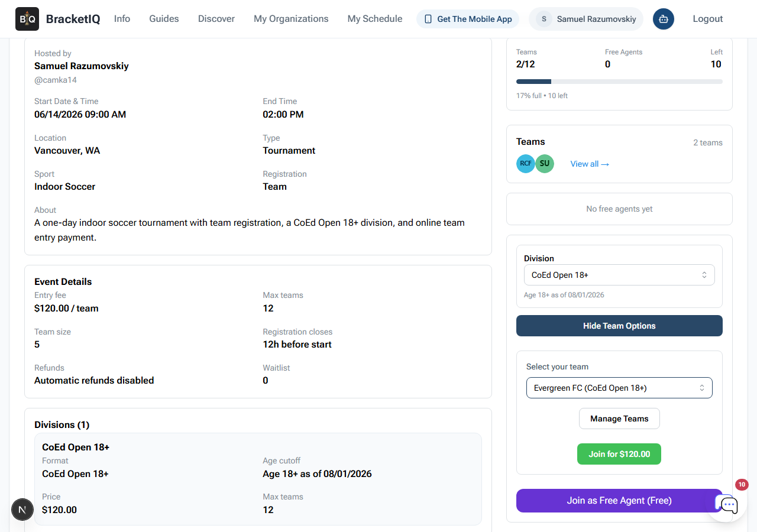Viewport: 757px width, 532px height.
Task: Click Join as Free Agent (Free)
Action: pos(619,501)
